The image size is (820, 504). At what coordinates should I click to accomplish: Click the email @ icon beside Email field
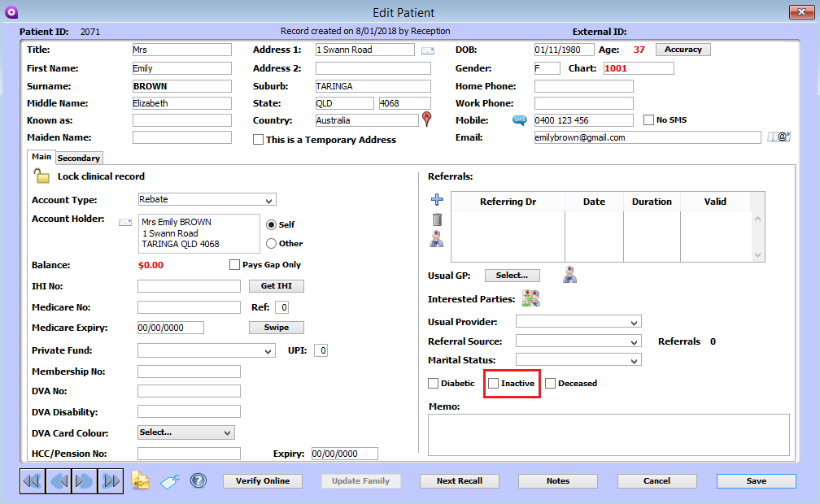779,137
